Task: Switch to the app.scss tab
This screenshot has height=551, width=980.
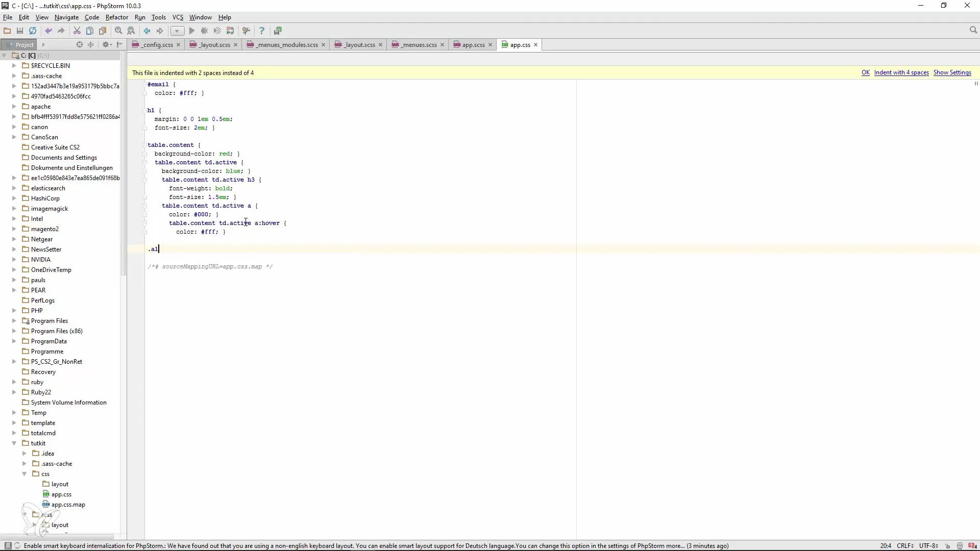Action: 473,45
